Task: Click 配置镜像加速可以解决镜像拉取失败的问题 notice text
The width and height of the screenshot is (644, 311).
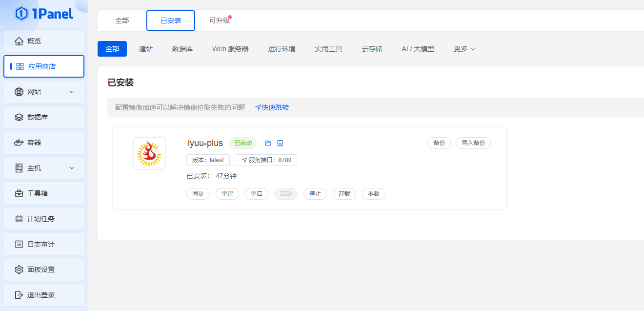Action: click(180, 107)
